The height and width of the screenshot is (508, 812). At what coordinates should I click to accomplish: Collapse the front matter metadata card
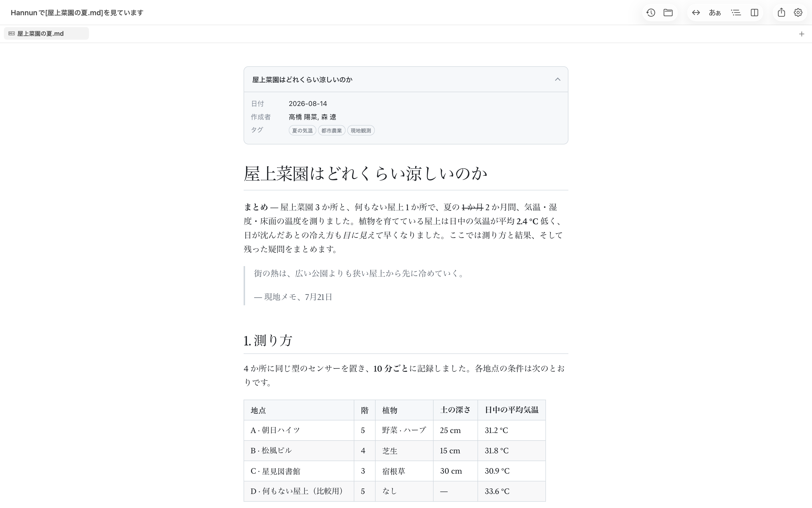pyautogui.click(x=558, y=79)
